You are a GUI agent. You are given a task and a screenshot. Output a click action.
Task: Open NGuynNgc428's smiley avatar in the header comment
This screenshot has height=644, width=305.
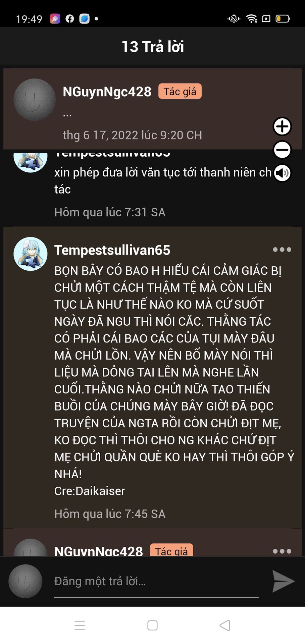(35, 100)
